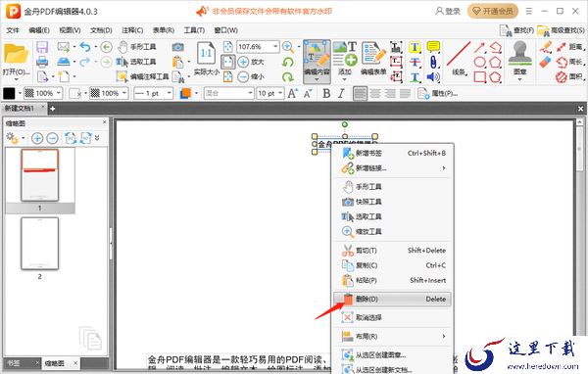Expand the 打开(O) open button arrow
This screenshot has width=588, height=374.
click(17, 79)
